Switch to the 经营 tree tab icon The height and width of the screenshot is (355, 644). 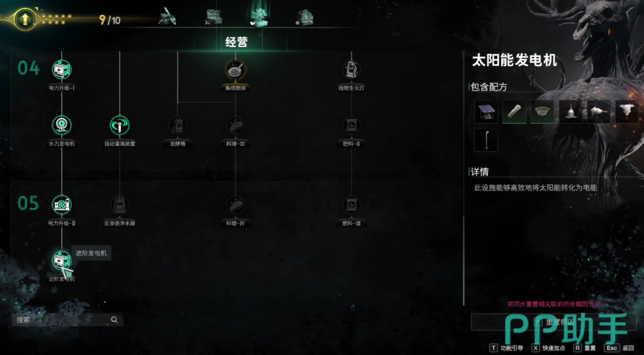[x=258, y=17]
